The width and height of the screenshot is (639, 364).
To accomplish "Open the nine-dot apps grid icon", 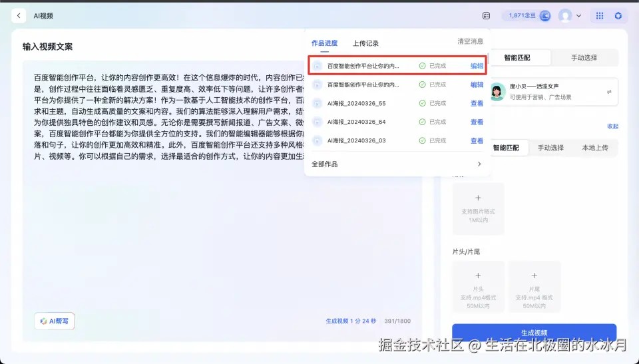I will [600, 15].
